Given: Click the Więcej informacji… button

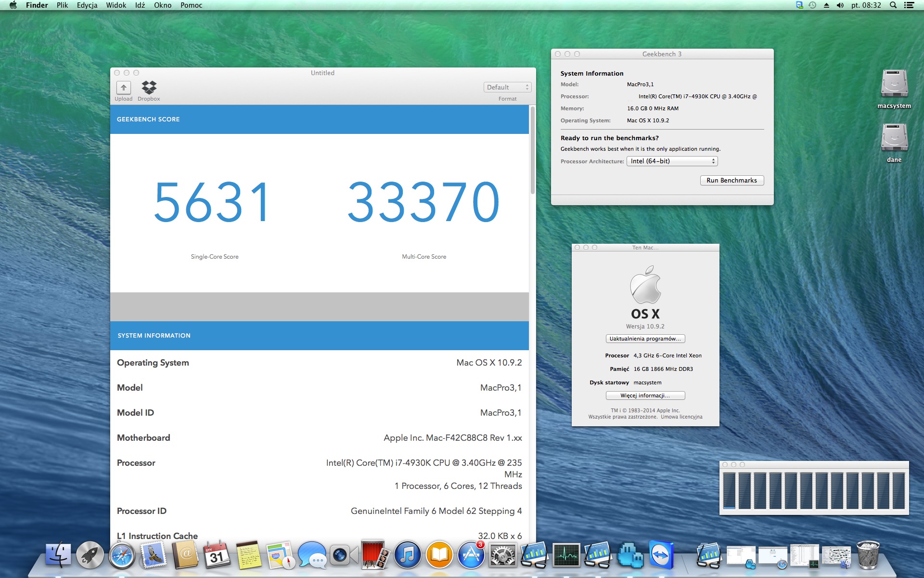Looking at the screenshot, I should click(645, 395).
